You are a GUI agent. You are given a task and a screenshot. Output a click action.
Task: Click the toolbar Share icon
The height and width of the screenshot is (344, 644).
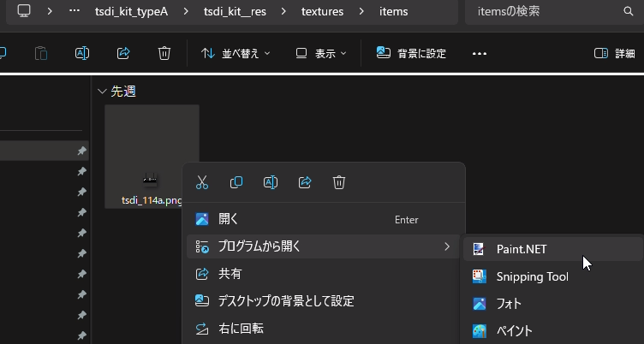click(x=123, y=53)
